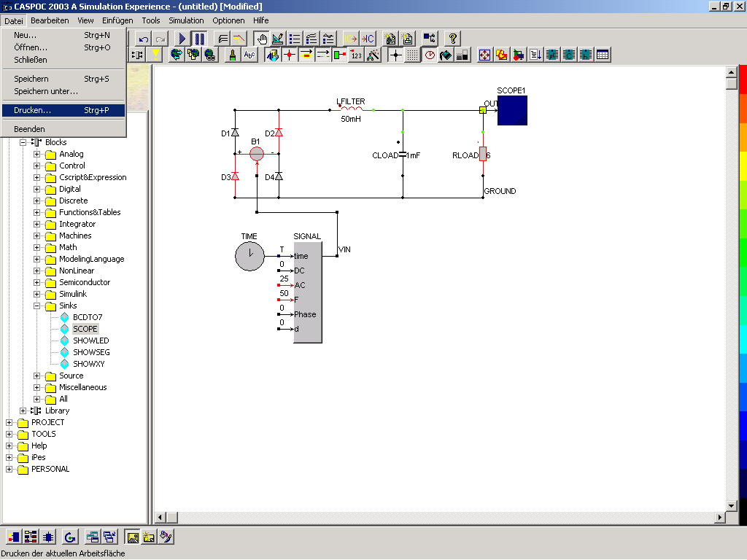This screenshot has height=560, width=747.
Task: Click the µC chip icon
Action: tap(552, 55)
